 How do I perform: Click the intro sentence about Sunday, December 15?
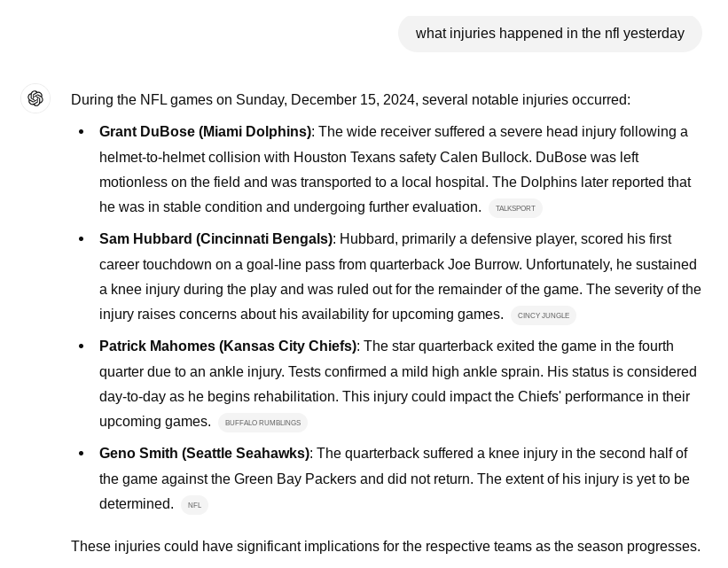tap(350, 100)
